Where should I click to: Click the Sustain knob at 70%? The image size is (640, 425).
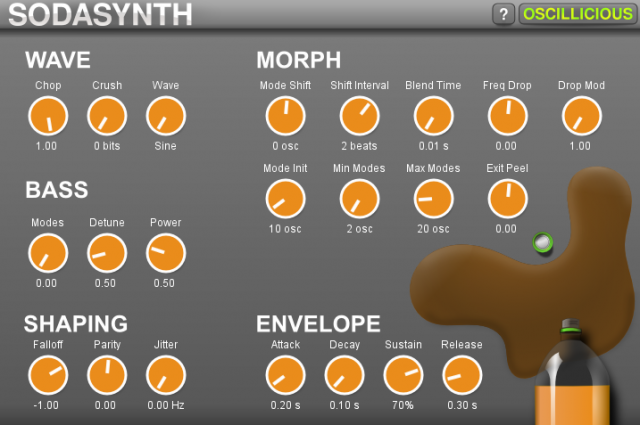[x=403, y=376]
